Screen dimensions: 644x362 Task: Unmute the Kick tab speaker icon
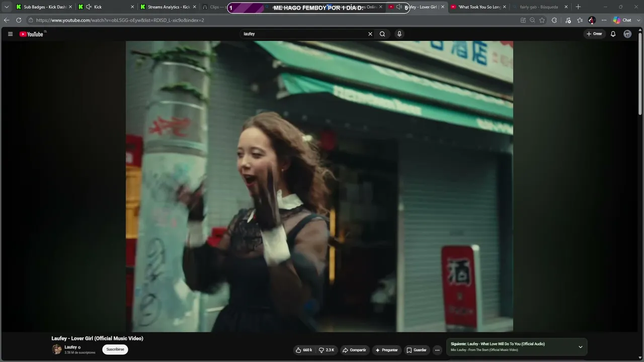89,7
